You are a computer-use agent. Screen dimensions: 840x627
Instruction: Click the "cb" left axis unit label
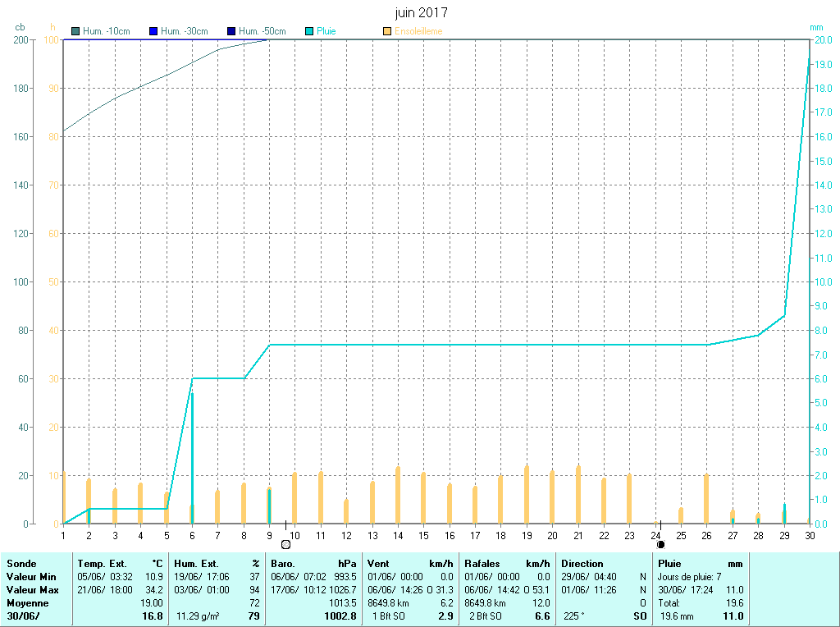click(21, 27)
